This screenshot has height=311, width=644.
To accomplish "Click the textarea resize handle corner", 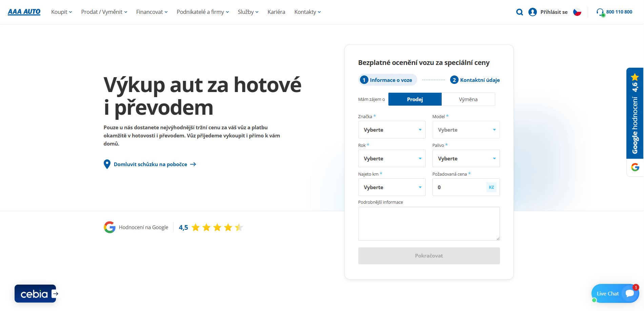I will (x=498, y=239).
